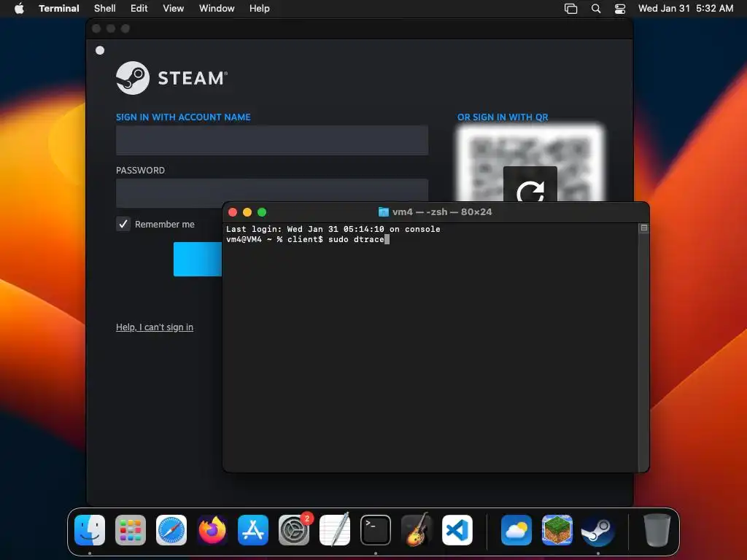
Task: Switch to Terminal via Dock icon
Action: click(x=376, y=530)
